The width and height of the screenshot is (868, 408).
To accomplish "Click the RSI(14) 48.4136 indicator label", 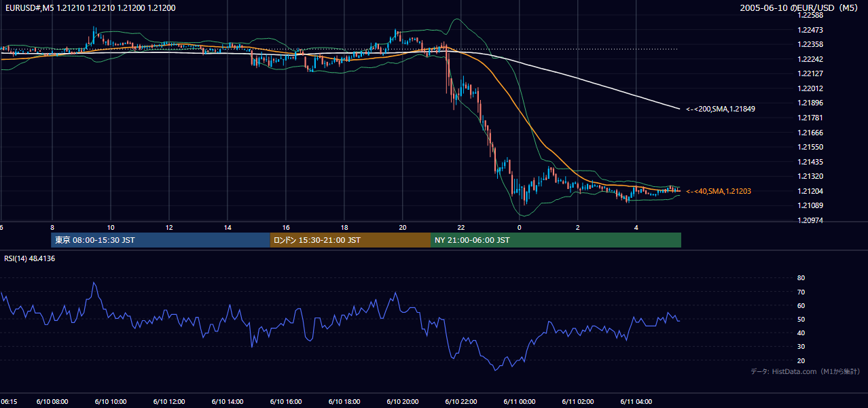I will pyautogui.click(x=30, y=258).
